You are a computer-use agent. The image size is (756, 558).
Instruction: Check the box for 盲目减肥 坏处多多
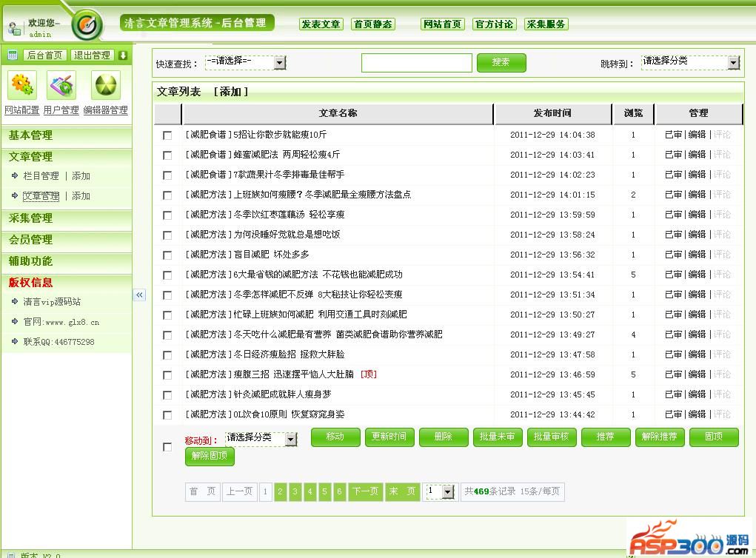pyautogui.click(x=167, y=255)
